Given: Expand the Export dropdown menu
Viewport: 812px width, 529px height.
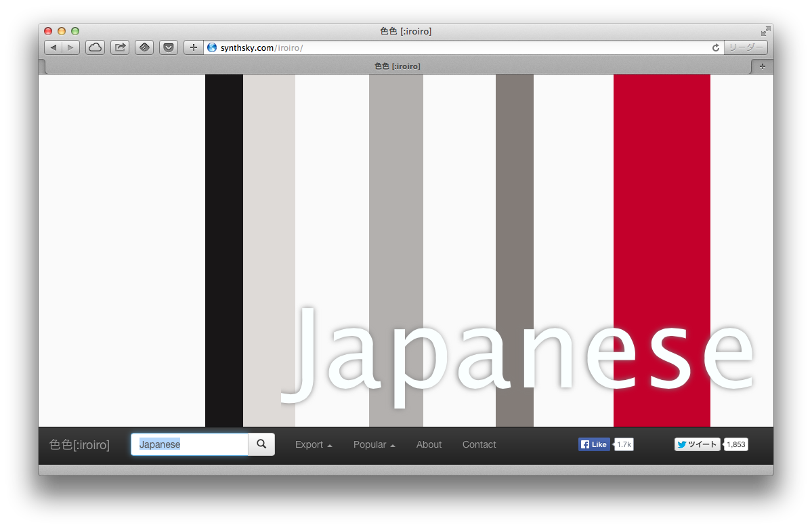Looking at the screenshot, I should point(314,444).
